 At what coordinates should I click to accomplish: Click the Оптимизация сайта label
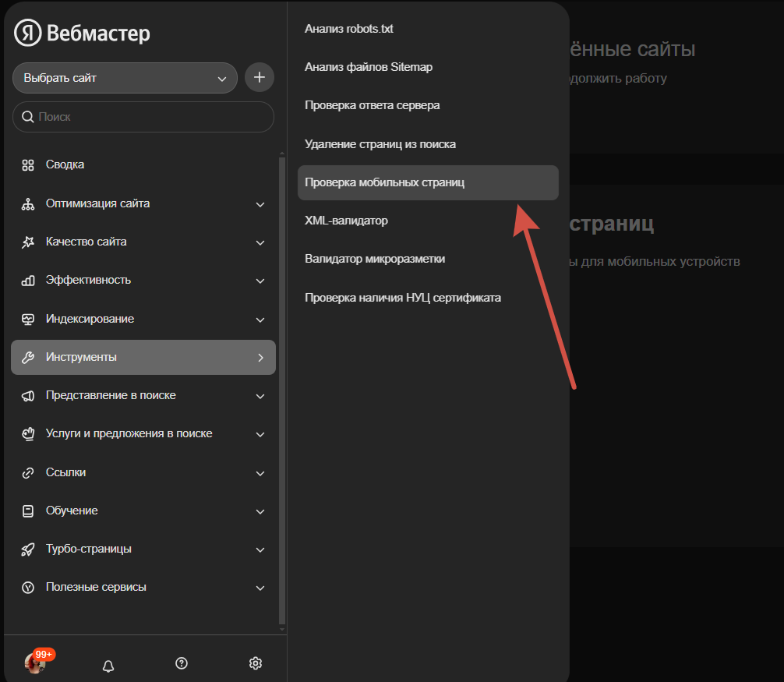click(x=97, y=203)
